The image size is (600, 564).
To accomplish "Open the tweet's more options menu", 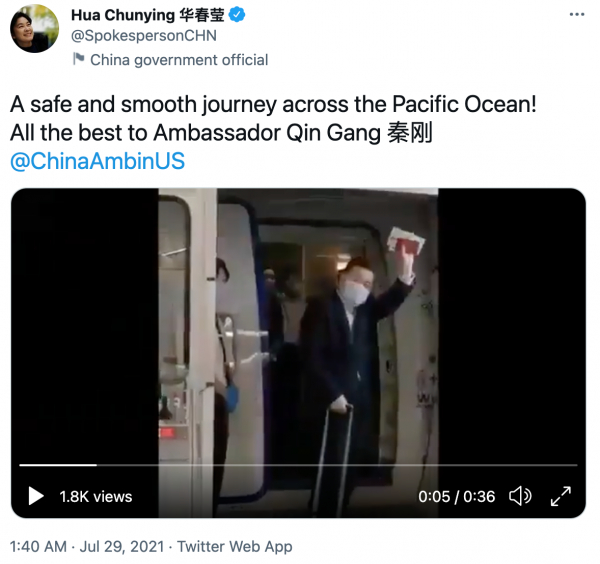I will coord(577,16).
